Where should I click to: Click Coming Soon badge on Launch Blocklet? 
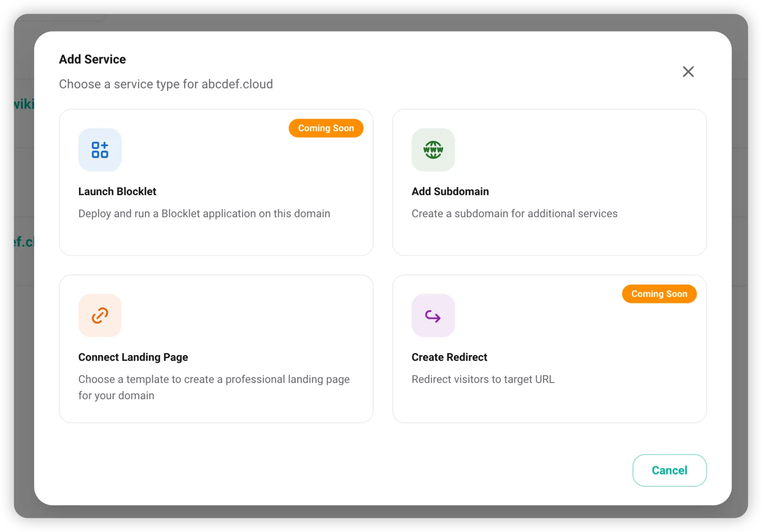pos(326,128)
